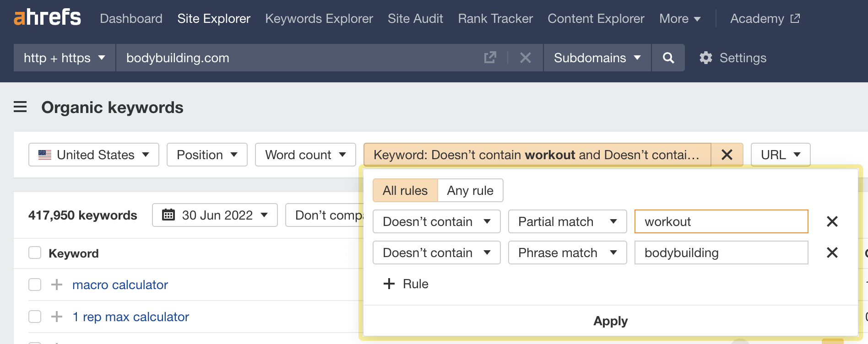Switch to Site Explorer
Image resolution: width=868 pixels, height=344 pixels.
214,18
